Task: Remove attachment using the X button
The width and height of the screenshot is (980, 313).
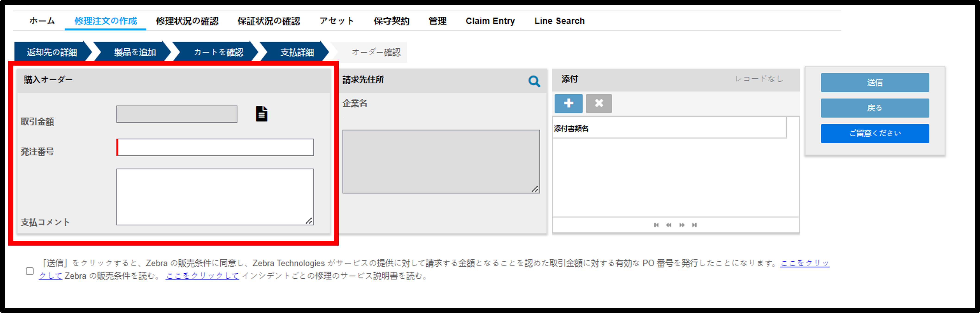Action: pyautogui.click(x=599, y=104)
